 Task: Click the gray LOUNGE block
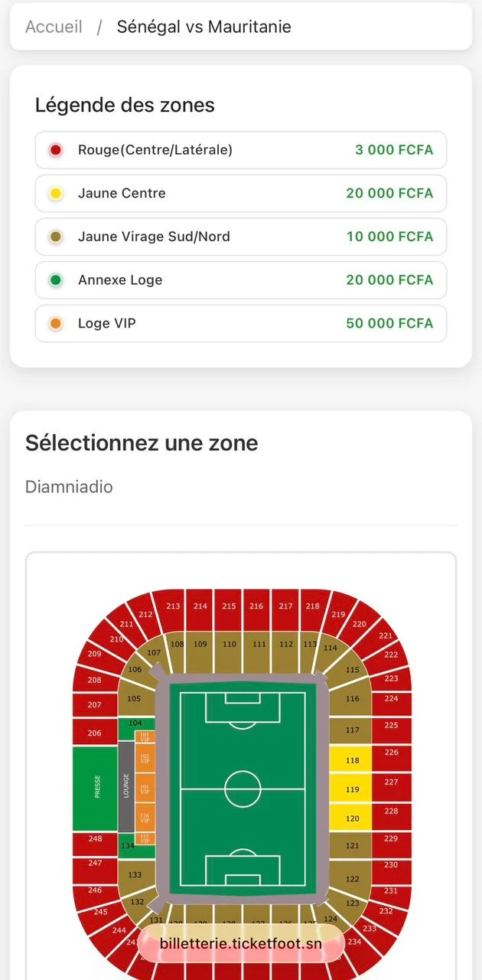point(126,786)
